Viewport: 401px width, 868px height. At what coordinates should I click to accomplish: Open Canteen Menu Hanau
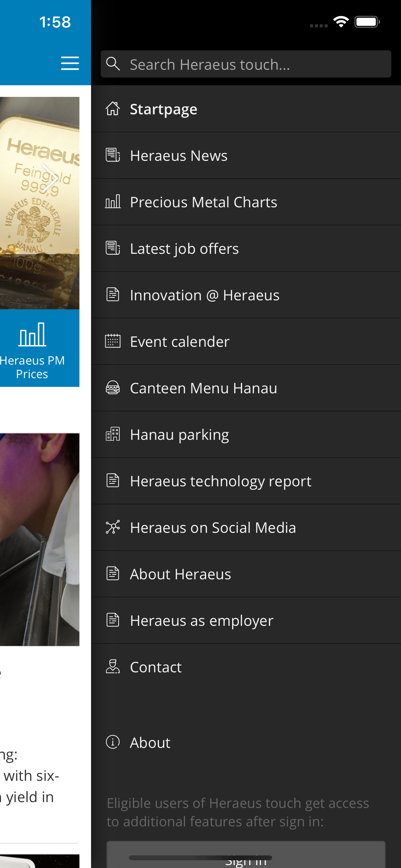click(x=246, y=388)
